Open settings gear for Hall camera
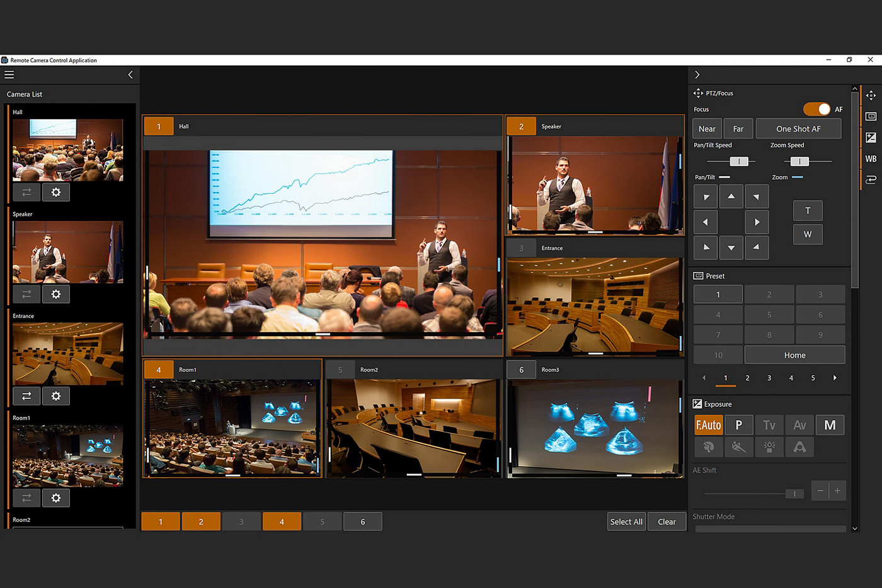Viewport: 882px width, 588px height. click(x=56, y=192)
